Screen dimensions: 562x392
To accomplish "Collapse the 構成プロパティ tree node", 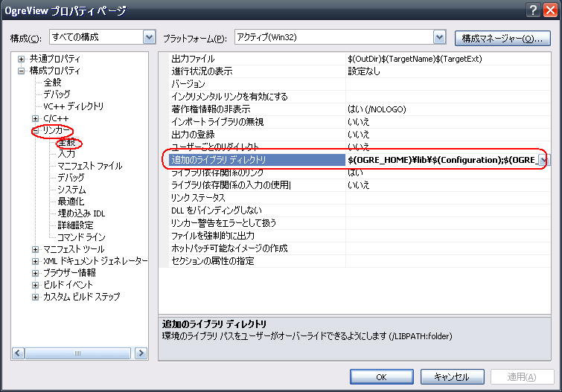I will pos(22,71).
